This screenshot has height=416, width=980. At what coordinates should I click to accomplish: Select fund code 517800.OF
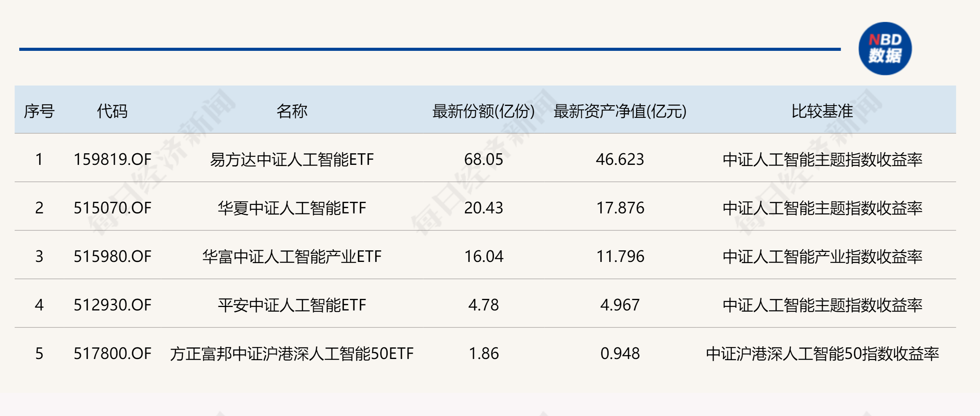click(x=112, y=353)
